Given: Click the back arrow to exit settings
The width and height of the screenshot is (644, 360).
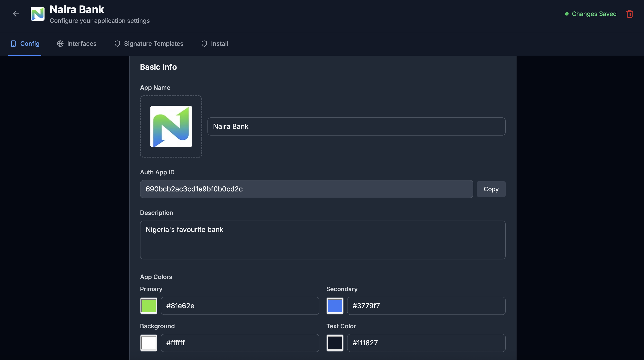Looking at the screenshot, I should tap(16, 14).
